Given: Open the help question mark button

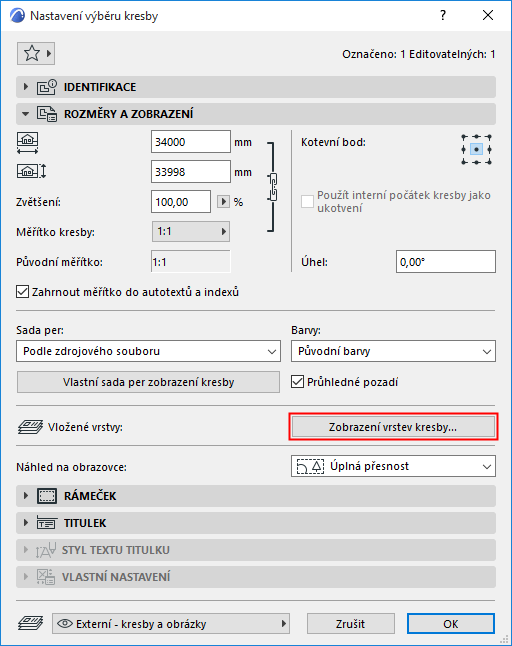Looking at the screenshot, I should point(443,16).
